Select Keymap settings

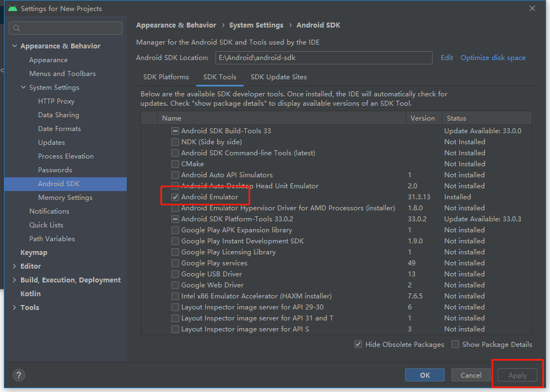click(34, 253)
